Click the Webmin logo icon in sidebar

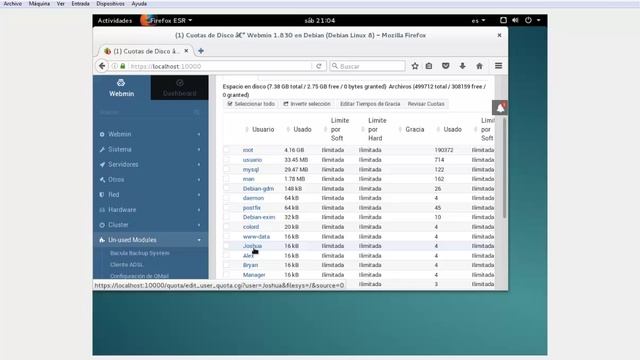pos(121,83)
